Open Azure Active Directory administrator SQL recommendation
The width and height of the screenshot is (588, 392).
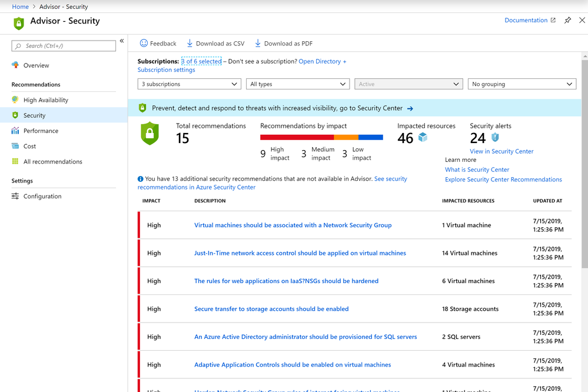click(305, 337)
